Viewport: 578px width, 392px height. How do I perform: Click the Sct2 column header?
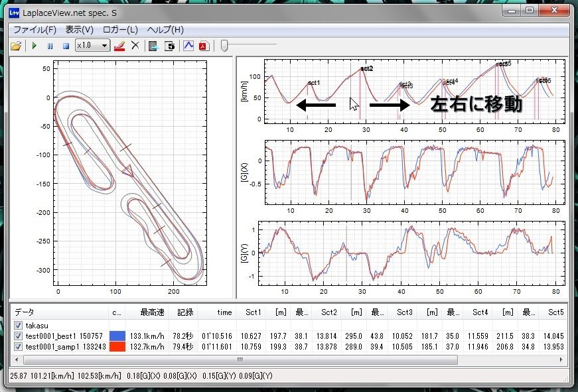pyautogui.click(x=326, y=312)
